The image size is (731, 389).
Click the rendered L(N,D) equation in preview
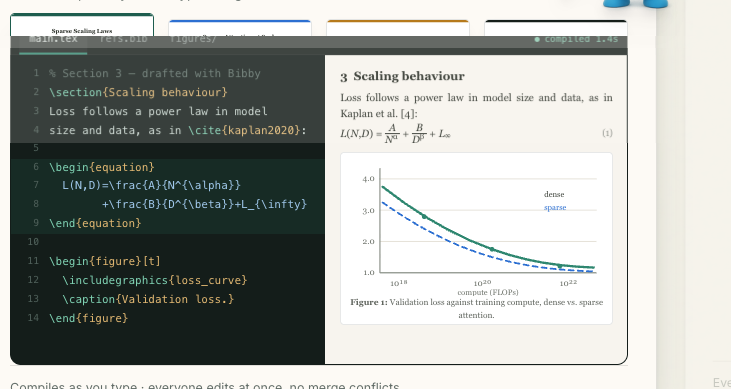(x=395, y=133)
